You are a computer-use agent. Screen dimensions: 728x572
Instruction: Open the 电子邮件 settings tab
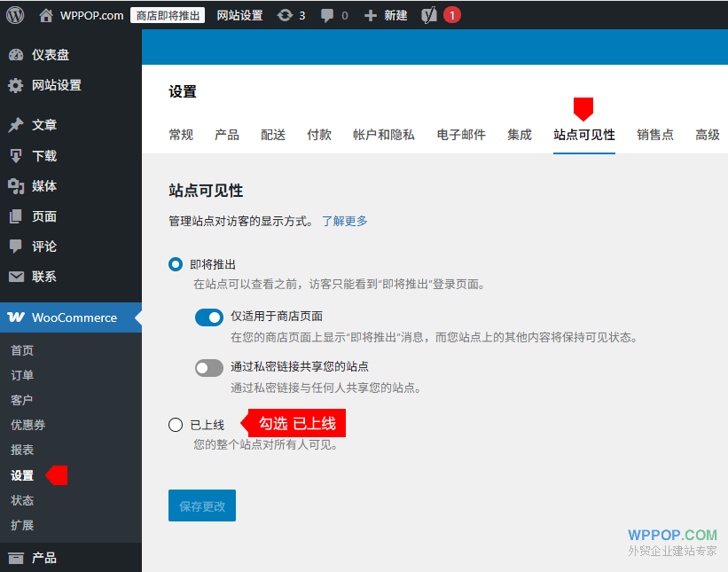pos(460,135)
